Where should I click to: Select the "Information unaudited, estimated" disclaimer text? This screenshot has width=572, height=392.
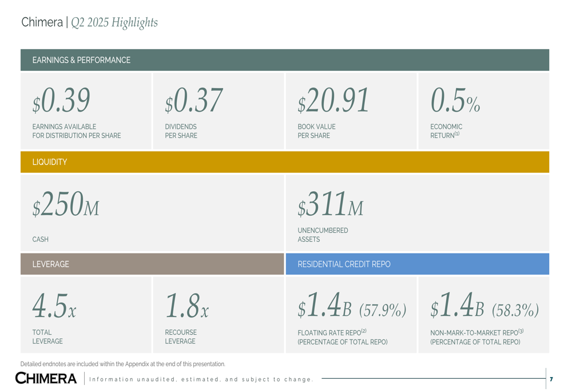coord(201,379)
